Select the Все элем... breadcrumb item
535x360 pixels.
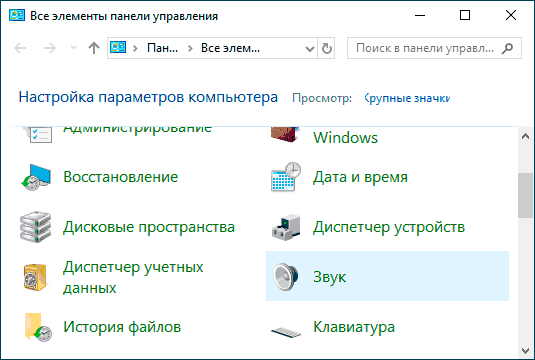(x=230, y=48)
